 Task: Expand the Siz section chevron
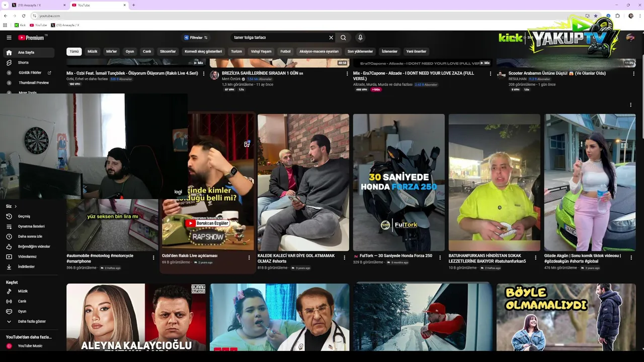click(x=16, y=207)
